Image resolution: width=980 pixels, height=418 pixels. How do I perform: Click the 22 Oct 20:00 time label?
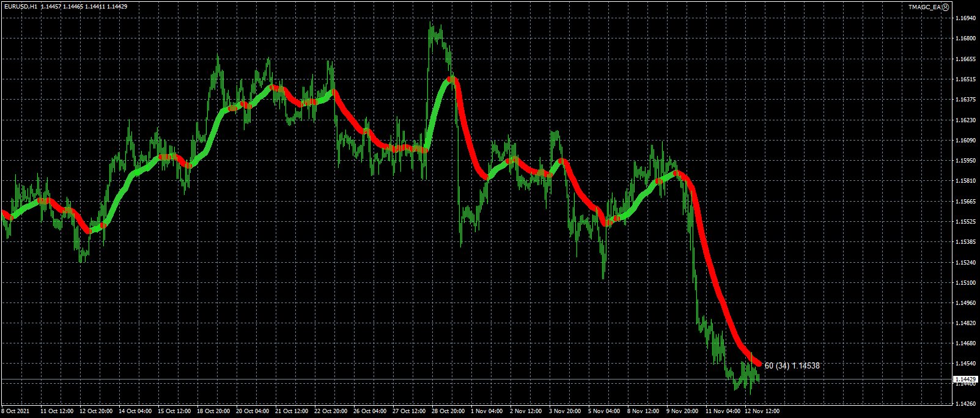point(331,411)
